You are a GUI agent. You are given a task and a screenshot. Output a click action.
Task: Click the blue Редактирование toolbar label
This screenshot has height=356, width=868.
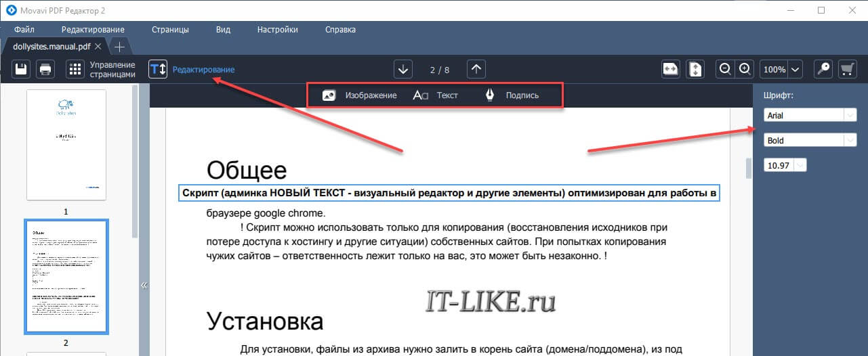pyautogui.click(x=203, y=69)
